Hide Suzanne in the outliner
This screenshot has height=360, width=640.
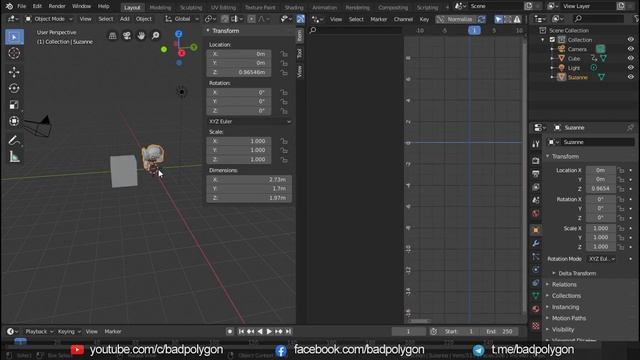tap(631, 77)
